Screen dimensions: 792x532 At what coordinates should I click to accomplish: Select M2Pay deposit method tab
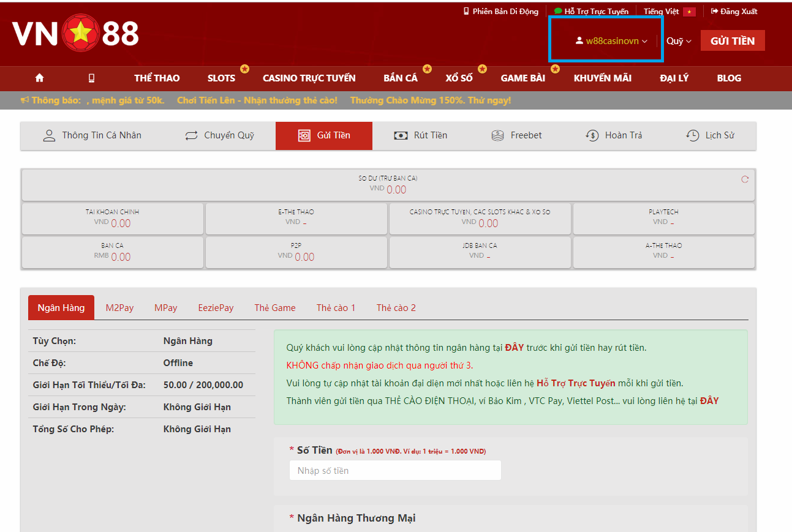point(119,307)
